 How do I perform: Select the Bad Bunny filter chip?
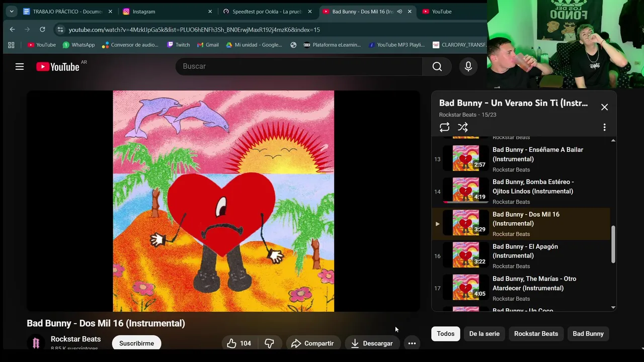pos(588,334)
